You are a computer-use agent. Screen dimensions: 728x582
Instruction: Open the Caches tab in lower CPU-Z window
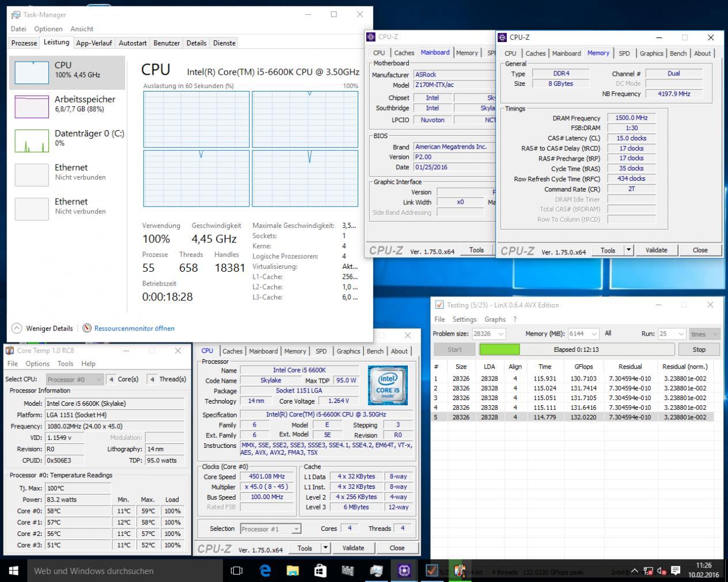pyautogui.click(x=233, y=351)
